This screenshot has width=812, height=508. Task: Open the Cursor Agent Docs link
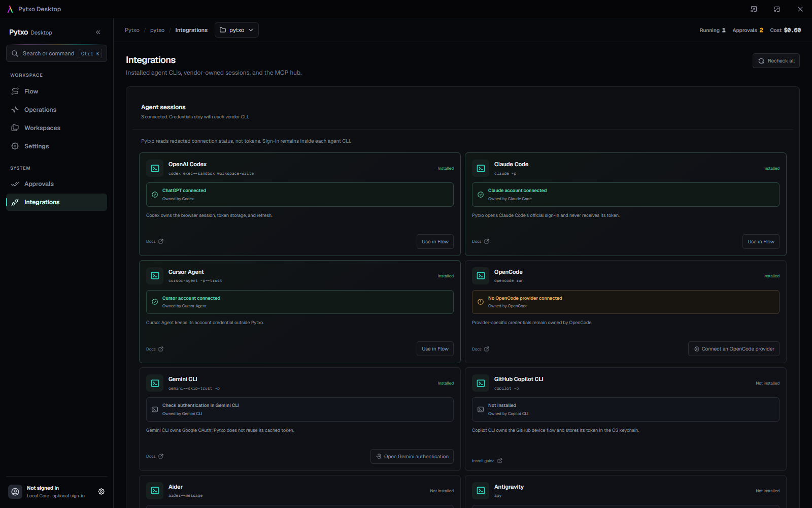(x=155, y=349)
